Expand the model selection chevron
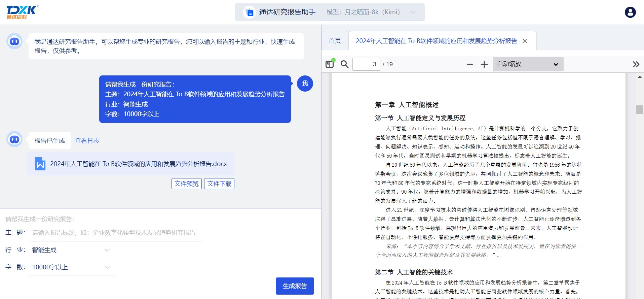The height and width of the screenshot is (299, 644). [413, 12]
